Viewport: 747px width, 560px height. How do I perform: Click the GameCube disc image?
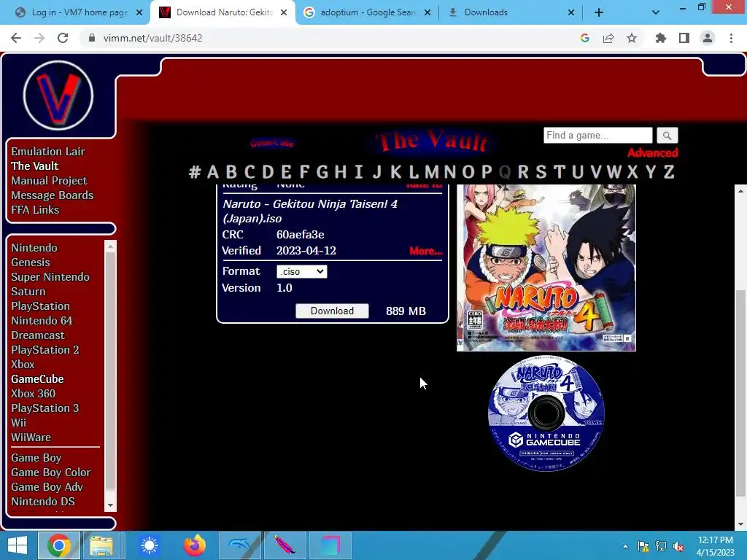tap(546, 413)
